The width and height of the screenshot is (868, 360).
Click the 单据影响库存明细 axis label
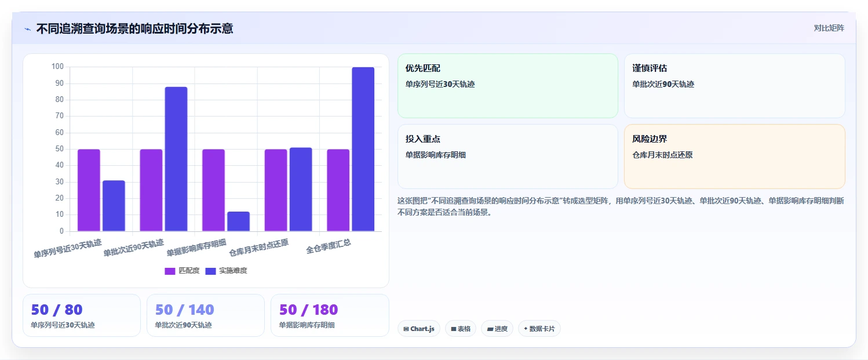click(196, 247)
